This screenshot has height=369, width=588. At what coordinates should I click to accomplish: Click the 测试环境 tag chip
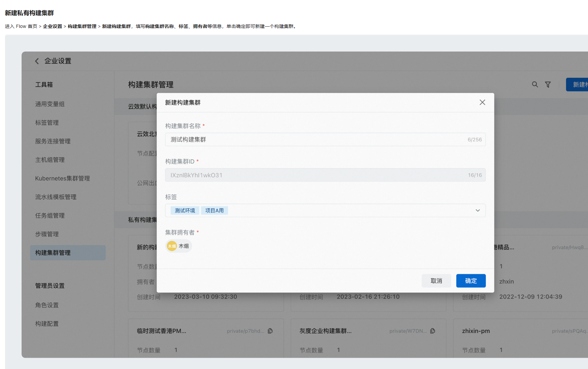coord(185,210)
